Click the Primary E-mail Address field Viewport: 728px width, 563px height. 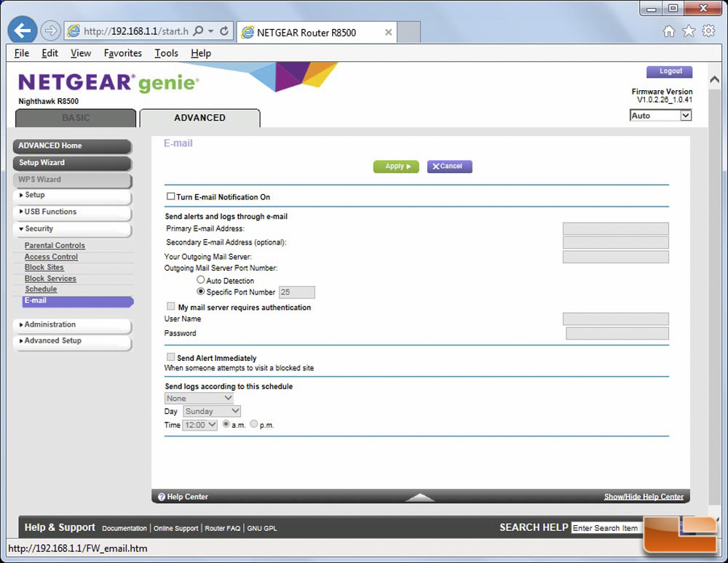coord(616,228)
